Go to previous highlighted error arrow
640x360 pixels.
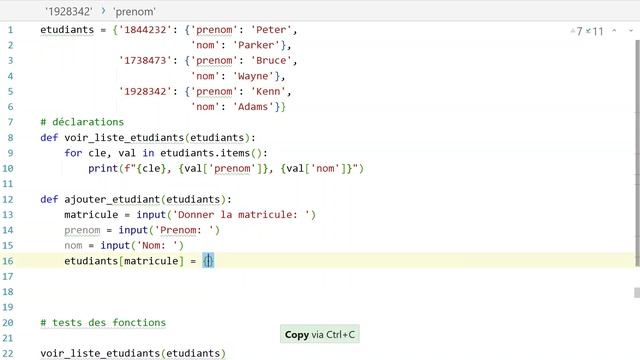[x=614, y=31]
